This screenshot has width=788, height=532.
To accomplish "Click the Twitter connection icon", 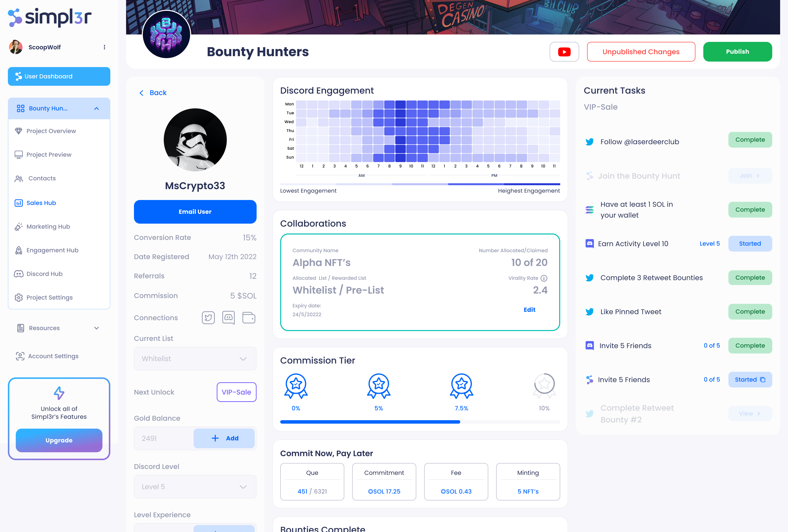I will [208, 318].
